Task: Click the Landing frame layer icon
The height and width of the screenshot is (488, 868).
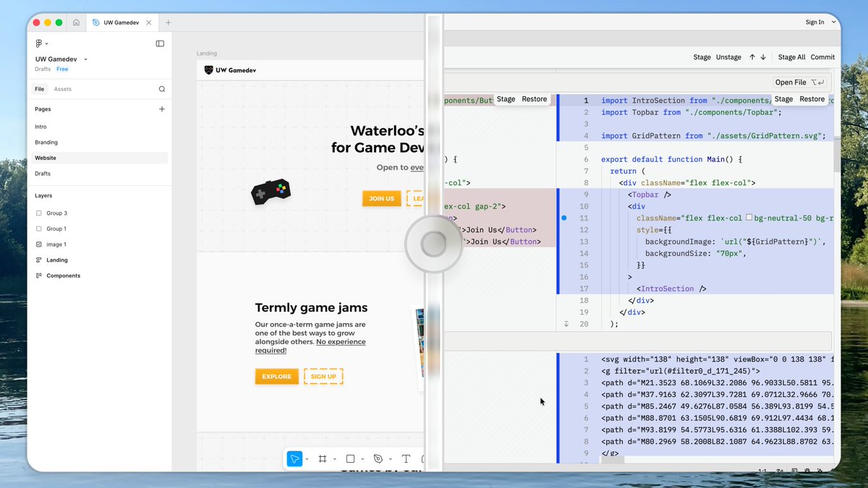Action: pyautogui.click(x=39, y=260)
